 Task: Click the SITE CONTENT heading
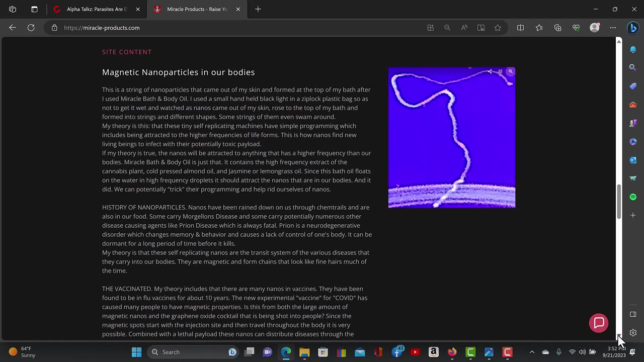[127, 52]
